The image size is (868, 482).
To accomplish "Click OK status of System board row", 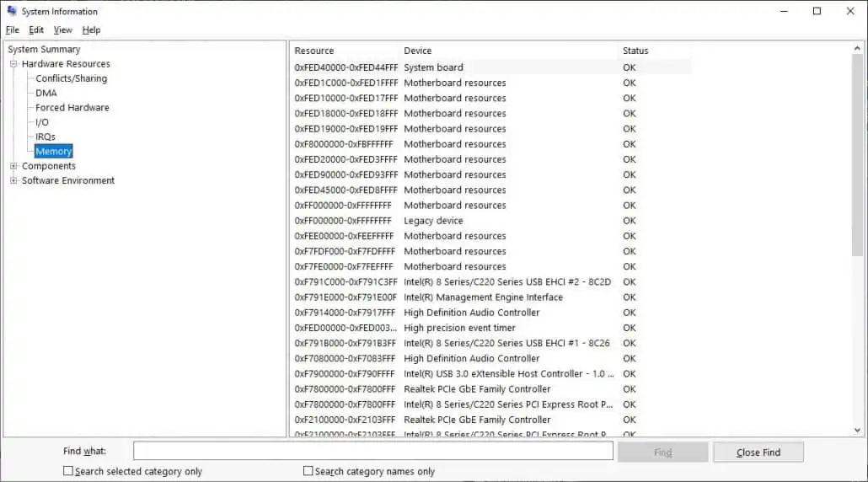I will tap(630, 67).
